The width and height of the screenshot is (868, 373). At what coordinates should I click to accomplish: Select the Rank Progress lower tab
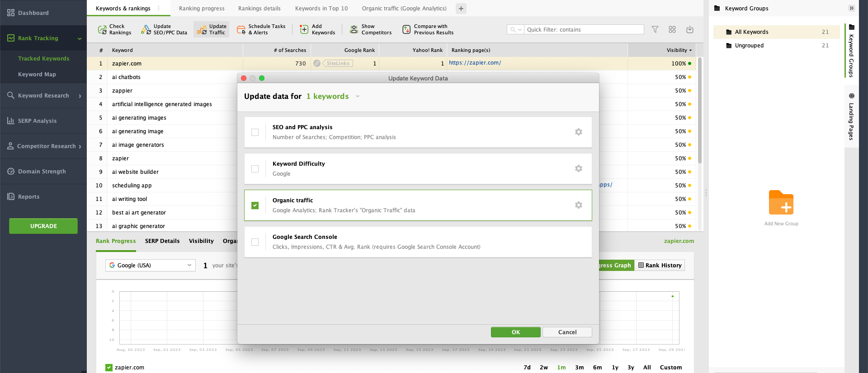(x=116, y=241)
